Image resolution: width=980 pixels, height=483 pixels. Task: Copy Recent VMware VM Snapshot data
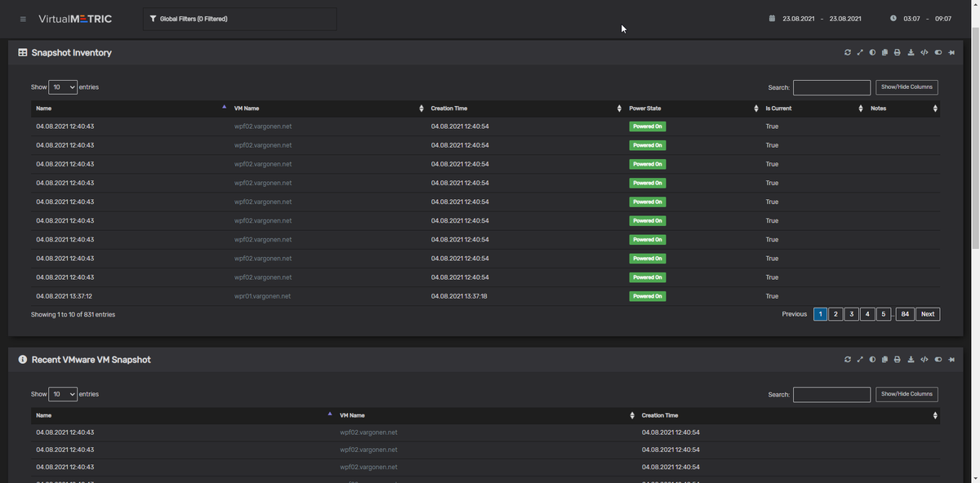click(x=884, y=360)
